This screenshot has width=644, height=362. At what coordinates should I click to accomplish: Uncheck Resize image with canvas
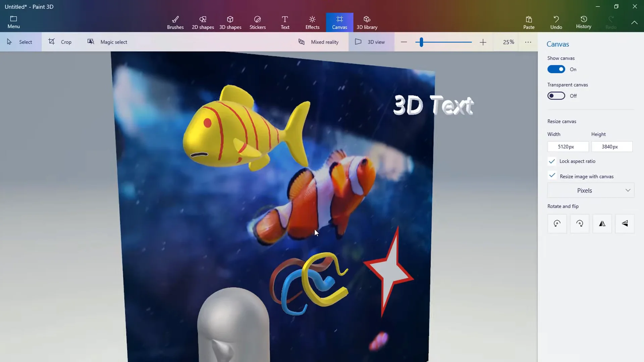point(552,176)
